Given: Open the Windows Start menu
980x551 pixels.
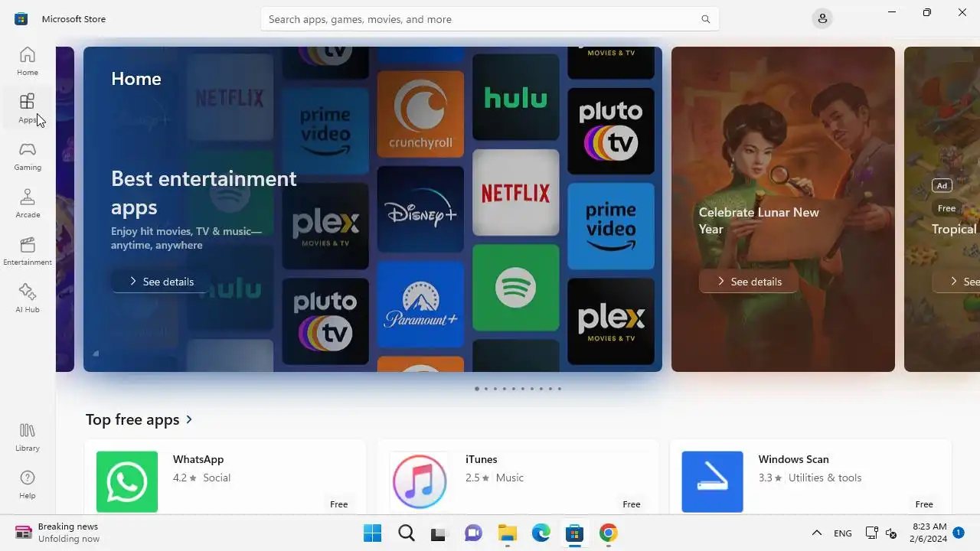Looking at the screenshot, I should click(373, 533).
